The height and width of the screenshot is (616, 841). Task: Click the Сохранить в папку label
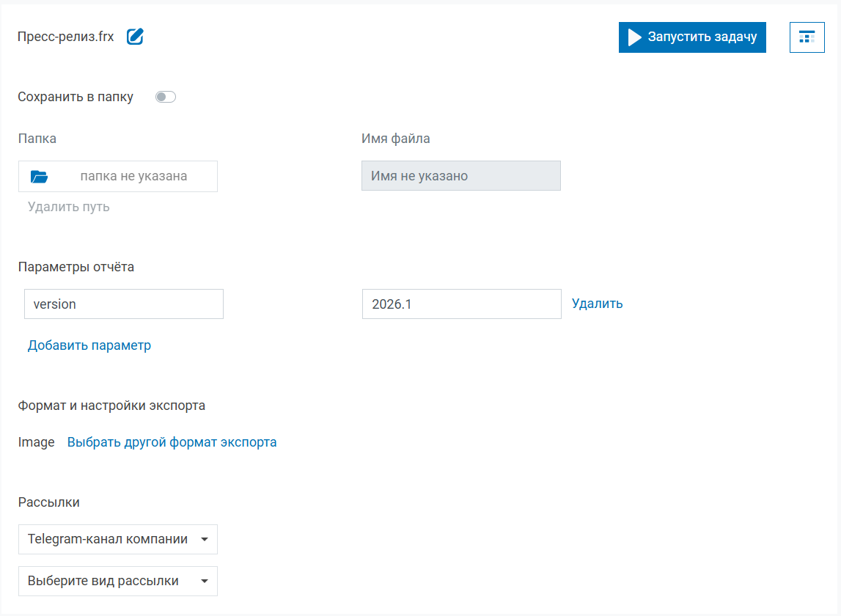point(76,97)
